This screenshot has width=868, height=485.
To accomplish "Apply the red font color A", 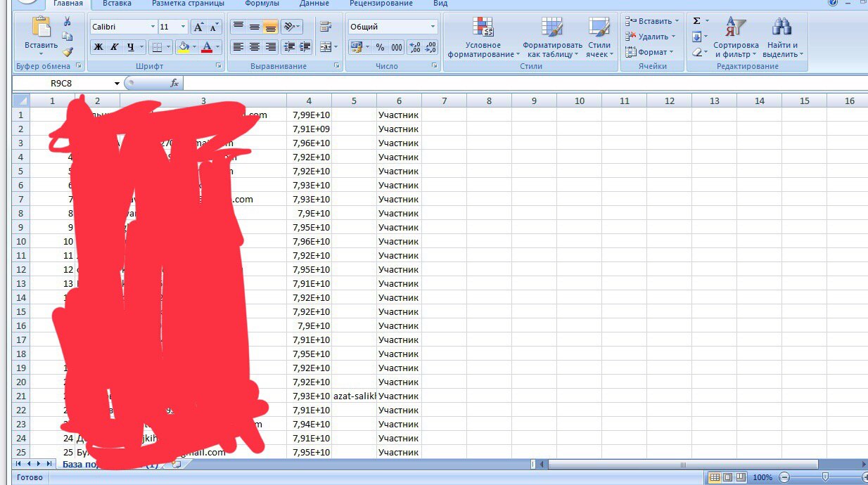I will [x=207, y=47].
